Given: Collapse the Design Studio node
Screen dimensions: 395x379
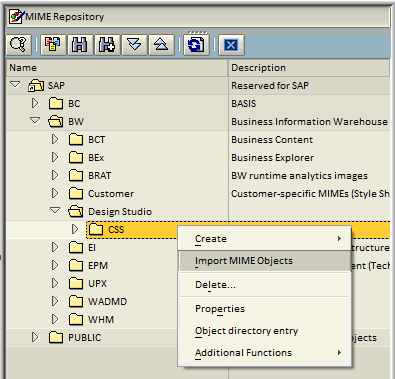Looking at the screenshot, I should [55, 210].
